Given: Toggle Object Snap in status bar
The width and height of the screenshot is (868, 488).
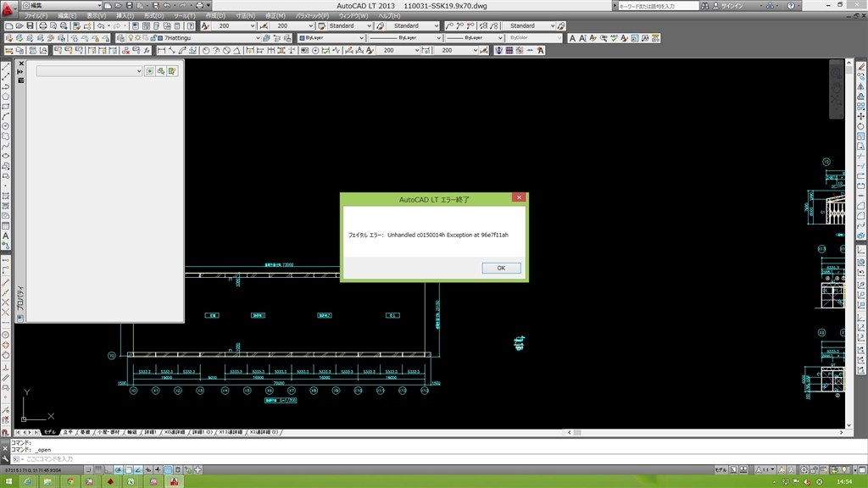Looking at the screenshot, I should (128, 469).
